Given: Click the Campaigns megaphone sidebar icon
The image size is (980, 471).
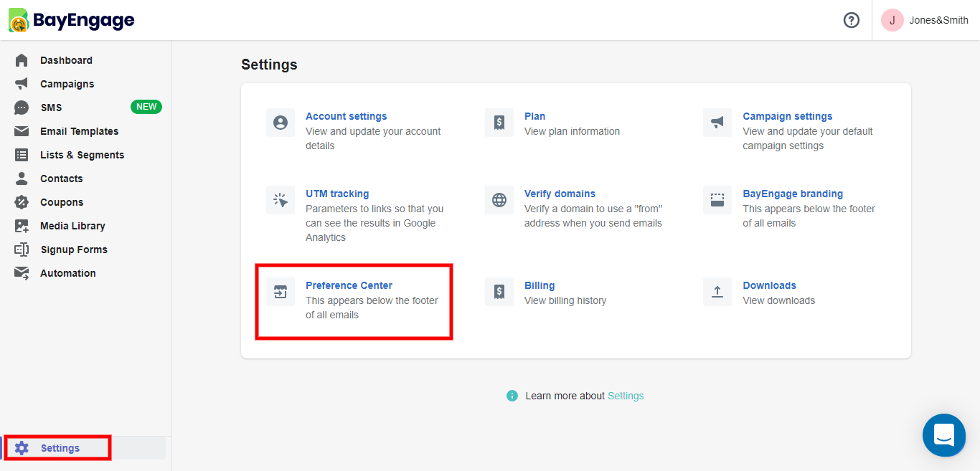Looking at the screenshot, I should tap(22, 84).
